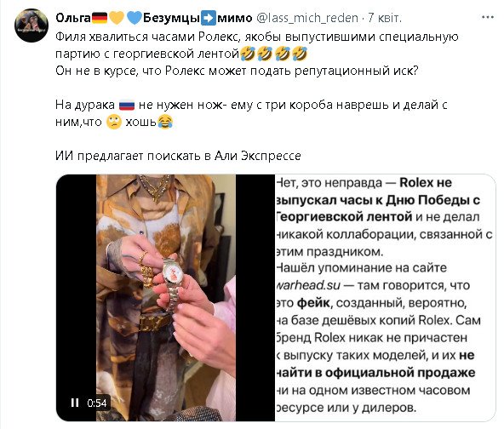Open the @lass_mich_reden profile handle

point(307,18)
